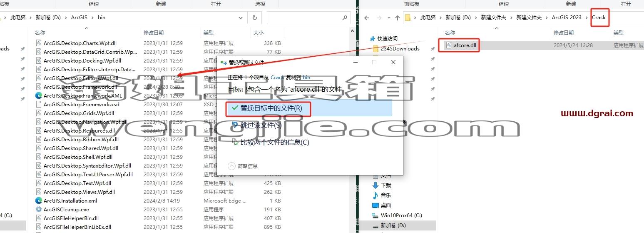The image size is (644, 233).
Task: Open address history dropdown in left window
Action: pyautogui.click(x=241, y=18)
